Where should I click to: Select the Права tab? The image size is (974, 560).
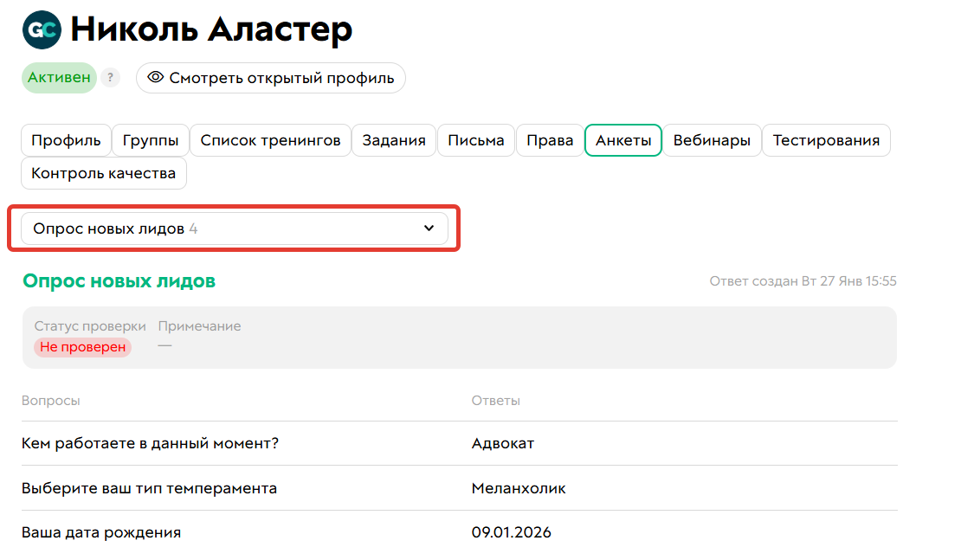pyautogui.click(x=550, y=139)
